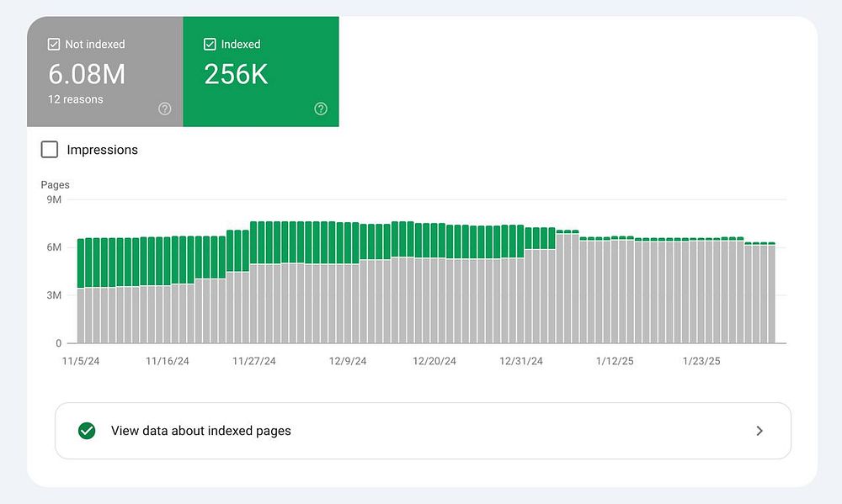The image size is (842, 504).
Task: Select the Indexed 256K tab
Action: (261, 73)
